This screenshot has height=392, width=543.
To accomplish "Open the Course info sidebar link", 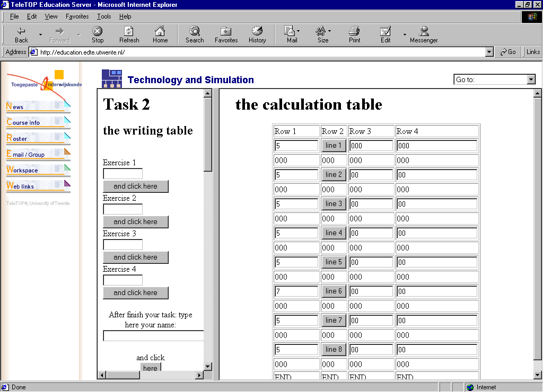I will 38,122.
